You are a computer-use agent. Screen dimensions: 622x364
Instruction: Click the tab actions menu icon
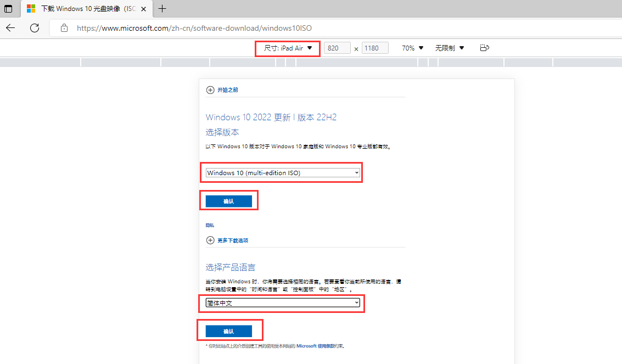coord(8,9)
